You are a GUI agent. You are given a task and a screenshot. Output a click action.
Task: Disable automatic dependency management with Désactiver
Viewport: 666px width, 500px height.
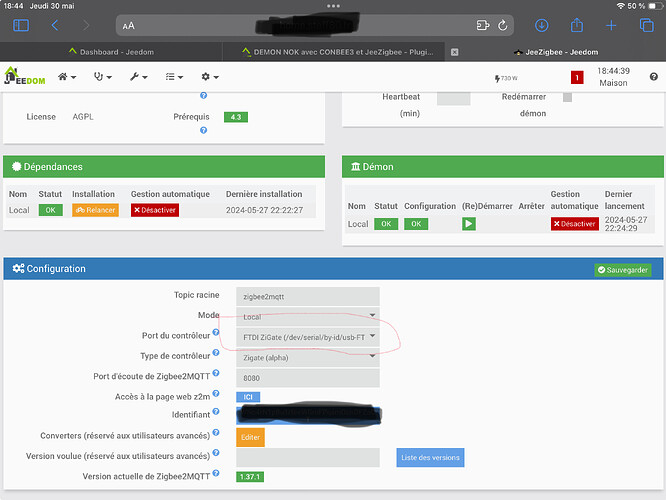(x=155, y=210)
